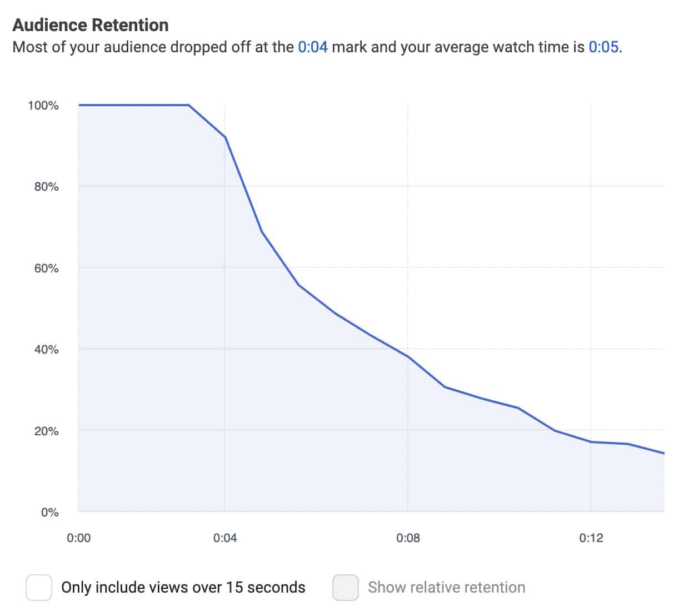The height and width of the screenshot is (616, 689).
Task: Toggle the 'Show relative retention' checkbox
Action: pos(345,588)
